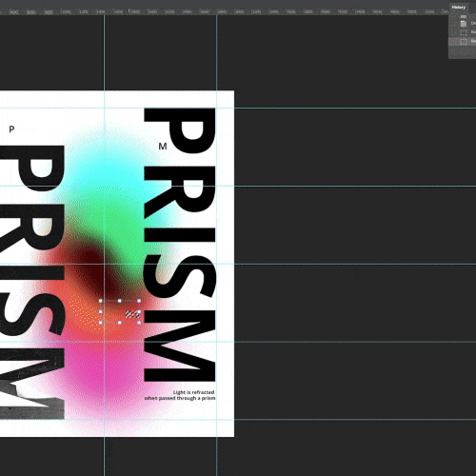Click the snapshot thumbnail strip under History title

click(x=464, y=16)
